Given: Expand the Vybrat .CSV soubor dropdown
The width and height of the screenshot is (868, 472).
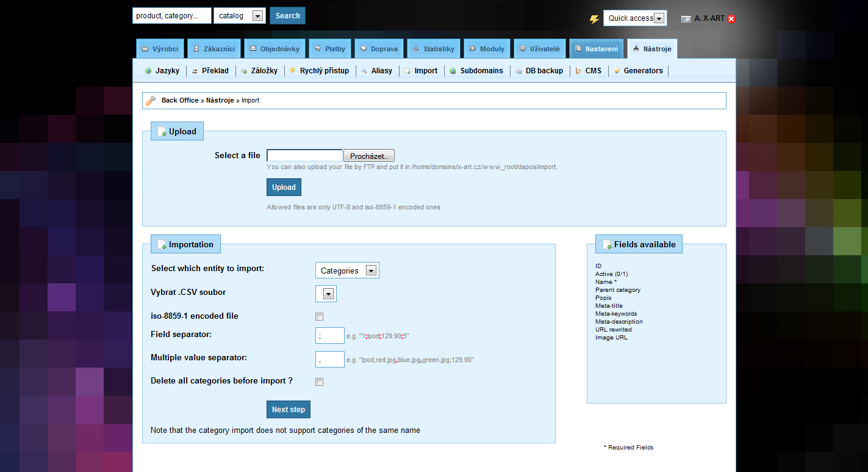Looking at the screenshot, I should click(326, 294).
